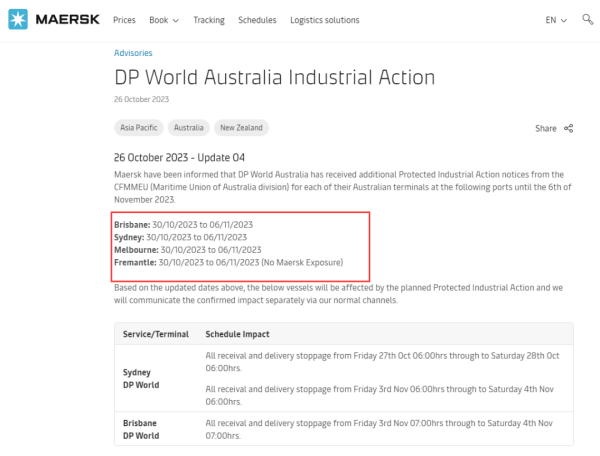Open search with the magnifier icon
The height and width of the screenshot is (456, 600).
click(589, 20)
